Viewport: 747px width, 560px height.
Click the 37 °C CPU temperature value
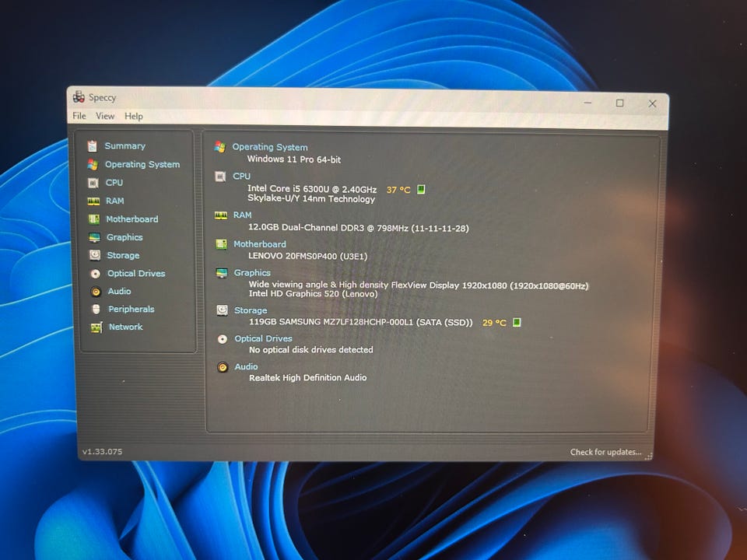398,190
